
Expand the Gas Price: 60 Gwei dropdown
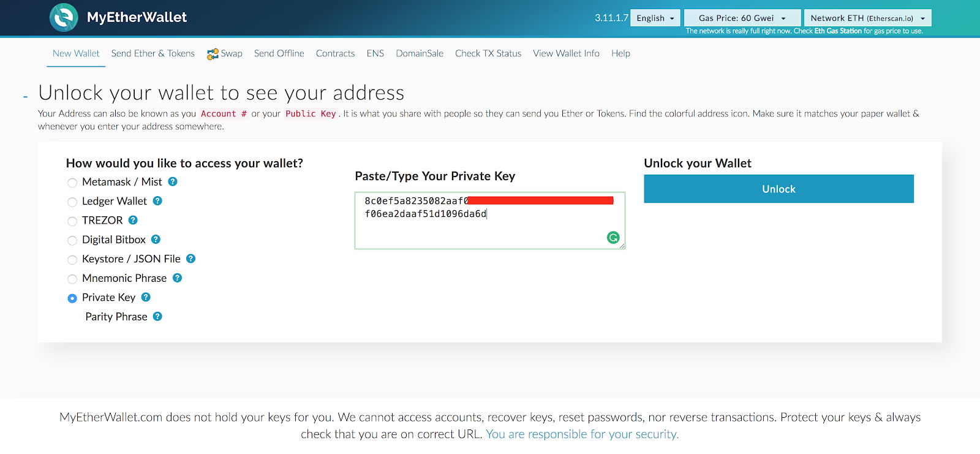[x=742, y=18]
